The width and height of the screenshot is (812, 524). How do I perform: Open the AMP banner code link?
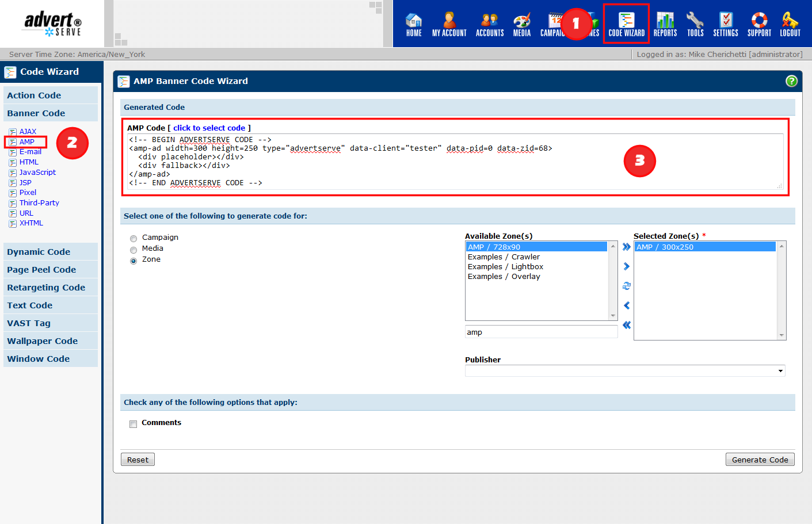pyautogui.click(x=27, y=142)
